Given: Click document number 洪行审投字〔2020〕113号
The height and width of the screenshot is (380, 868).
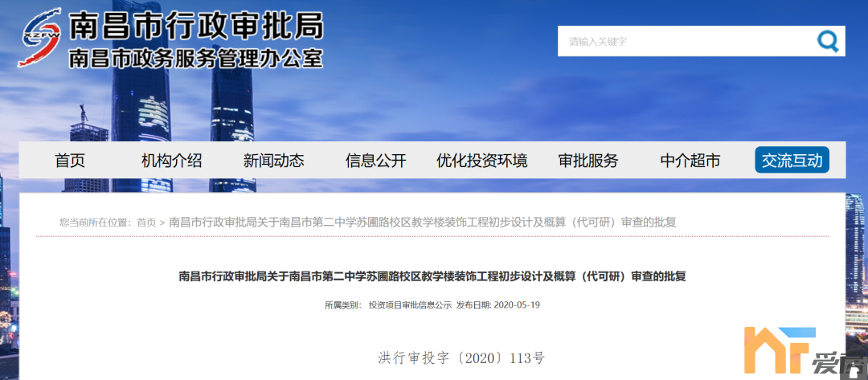Looking at the screenshot, I should pyautogui.click(x=461, y=358).
